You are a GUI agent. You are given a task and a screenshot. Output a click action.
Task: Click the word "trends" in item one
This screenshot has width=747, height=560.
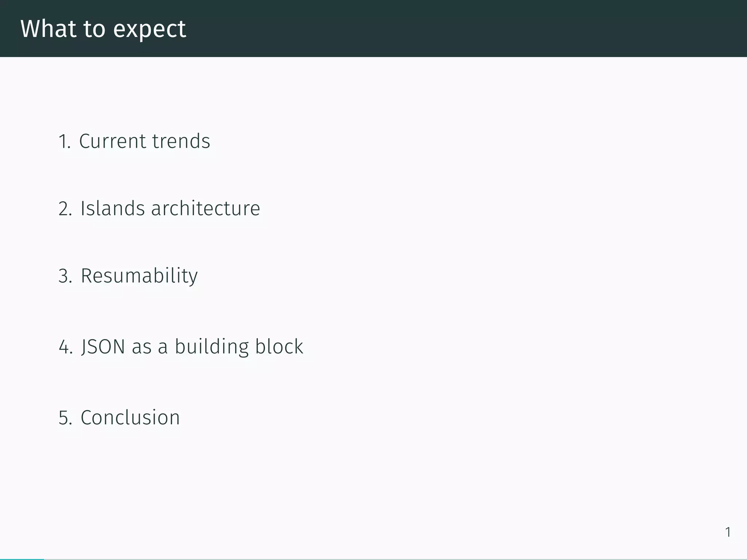point(181,141)
